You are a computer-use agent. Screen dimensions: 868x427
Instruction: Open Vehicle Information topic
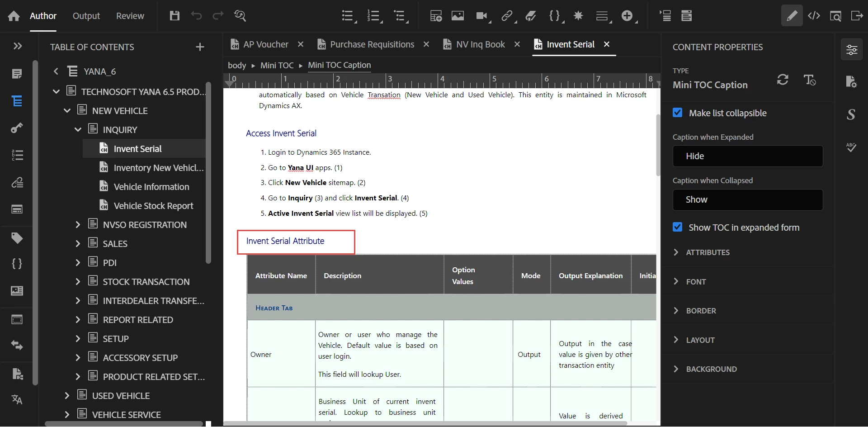click(x=151, y=187)
